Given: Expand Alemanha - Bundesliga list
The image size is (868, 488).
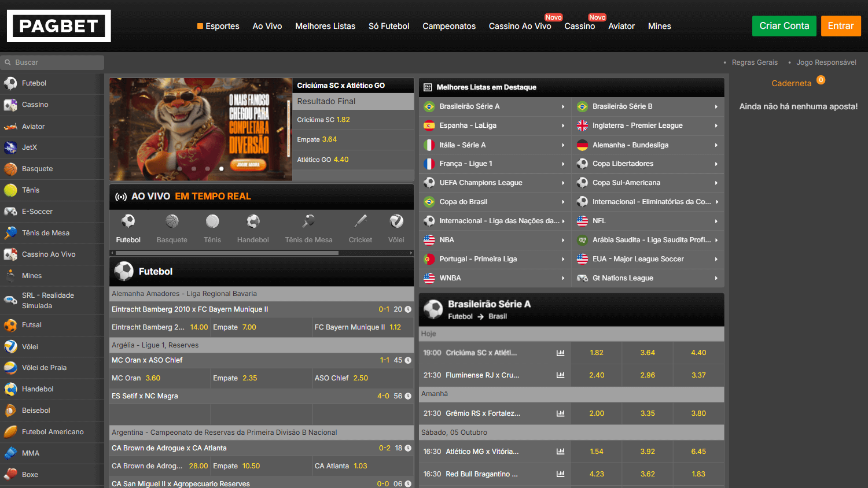Looking at the screenshot, I should [648, 145].
